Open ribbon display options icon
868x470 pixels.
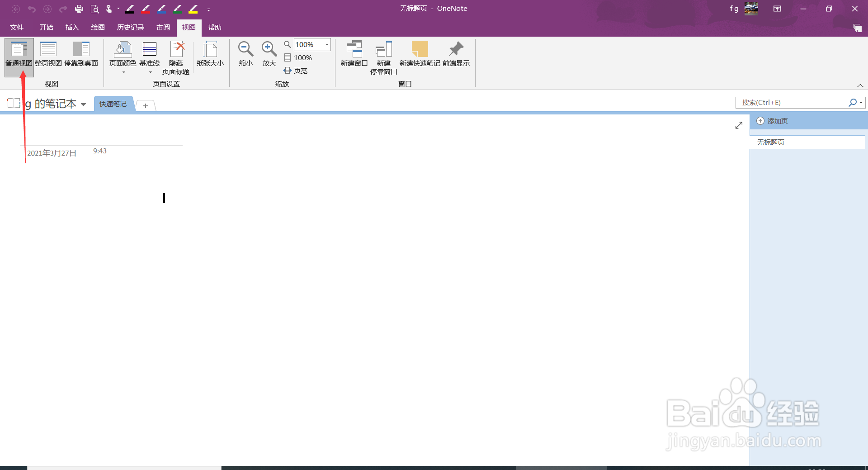[x=778, y=9]
